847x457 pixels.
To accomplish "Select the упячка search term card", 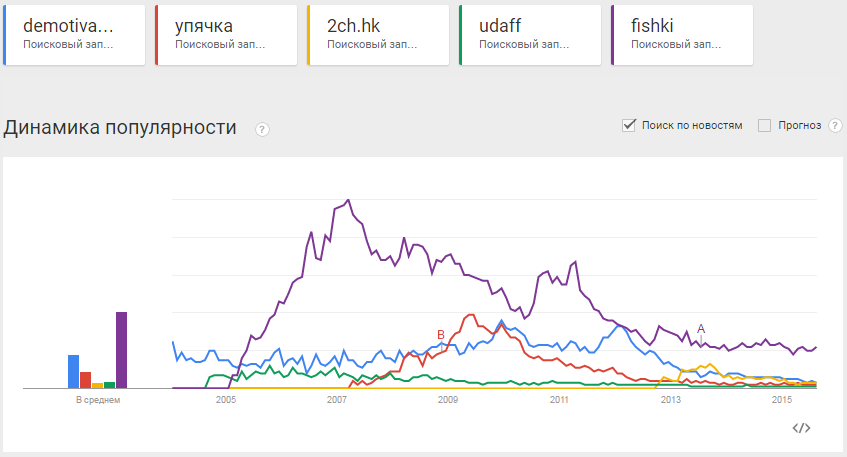I will click(x=228, y=35).
